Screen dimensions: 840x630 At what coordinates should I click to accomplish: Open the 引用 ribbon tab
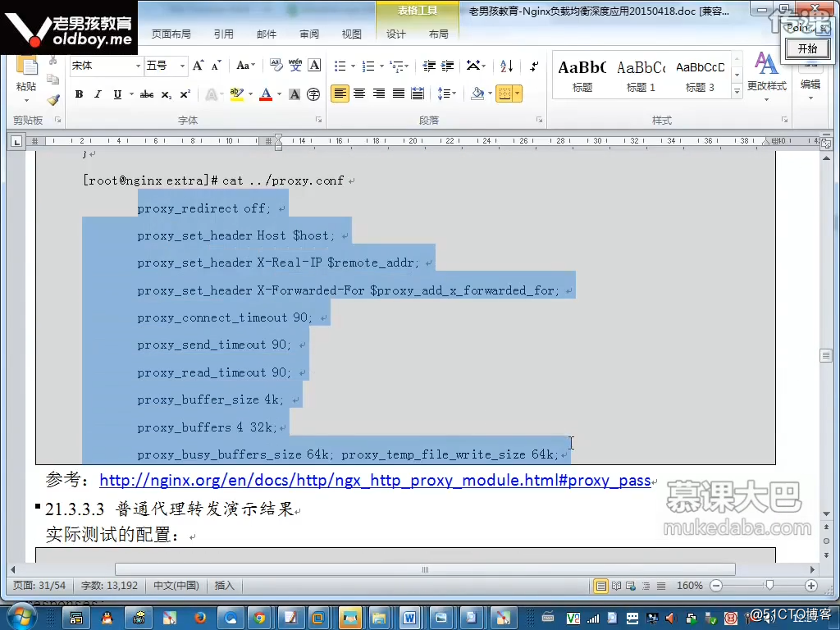[224, 34]
